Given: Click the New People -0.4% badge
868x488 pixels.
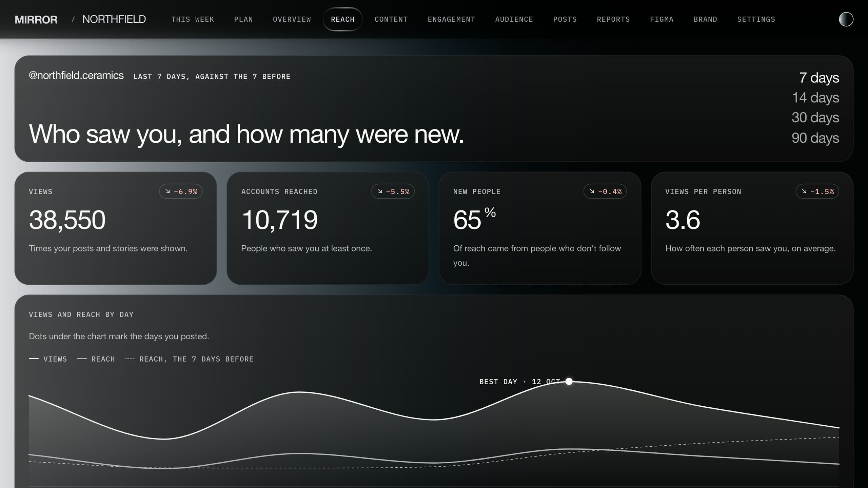Looking at the screenshot, I should tap(605, 191).
